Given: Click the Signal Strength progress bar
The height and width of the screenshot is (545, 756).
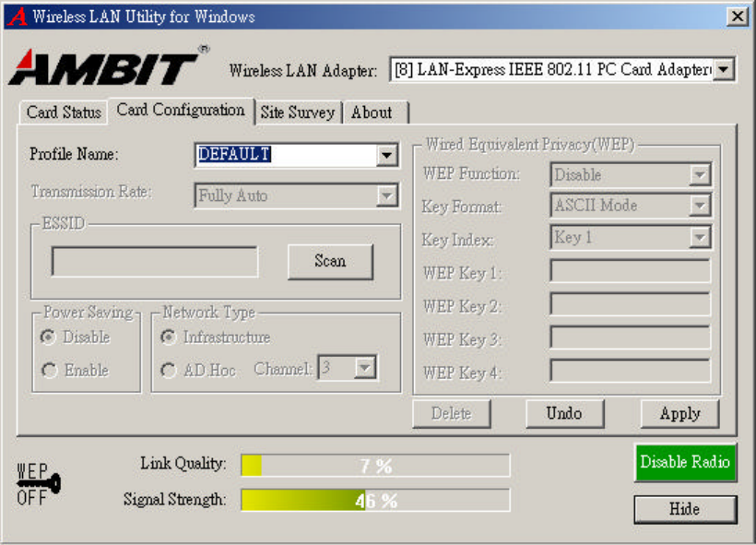Looking at the screenshot, I should [375, 500].
